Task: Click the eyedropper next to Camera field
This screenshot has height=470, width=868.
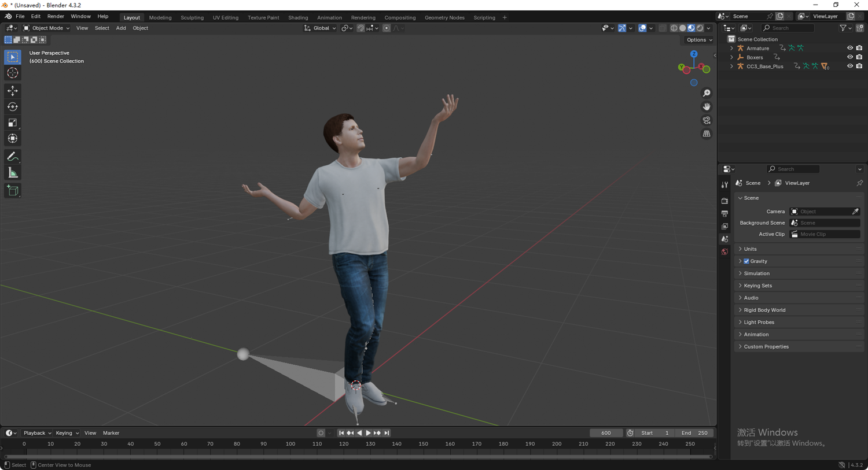Action: [855, 212]
